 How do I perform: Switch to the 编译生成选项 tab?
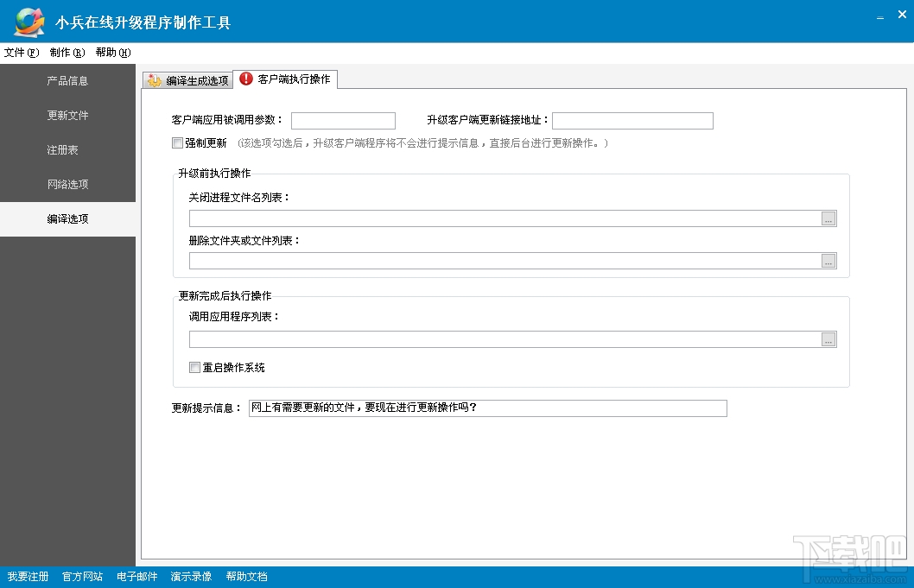tap(190, 79)
